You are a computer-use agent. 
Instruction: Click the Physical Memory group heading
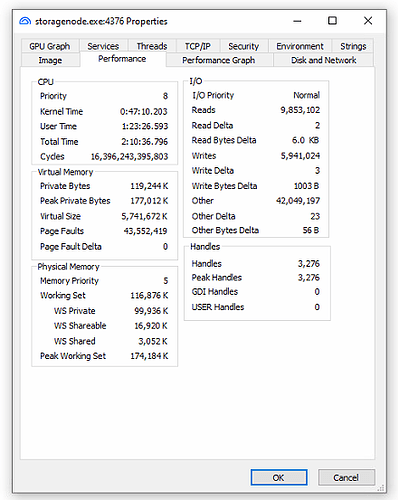(x=68, y=267)
